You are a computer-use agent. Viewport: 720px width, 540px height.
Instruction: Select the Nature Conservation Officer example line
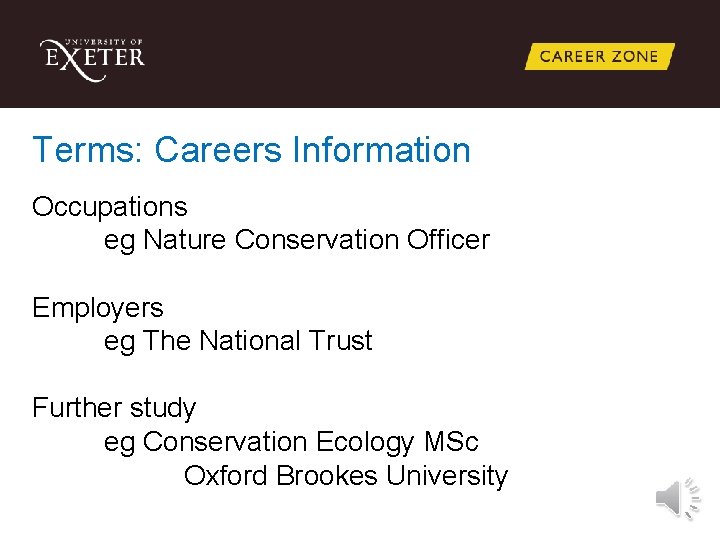point(296,240)
